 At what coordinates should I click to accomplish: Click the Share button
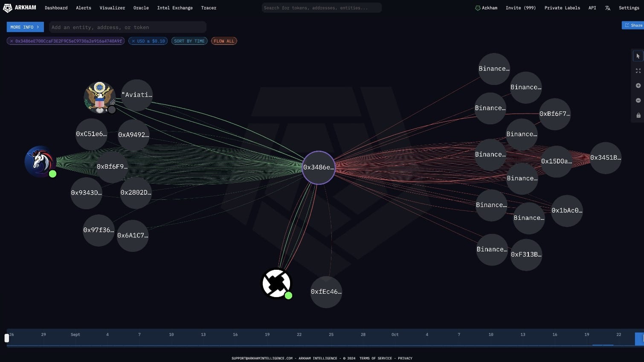click(x=633, y=26)
